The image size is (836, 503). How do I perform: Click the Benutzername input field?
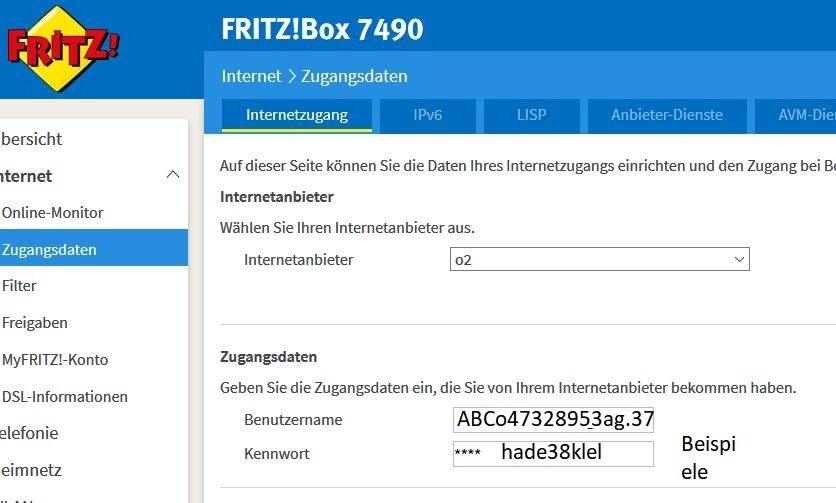[x=553, y=420]
